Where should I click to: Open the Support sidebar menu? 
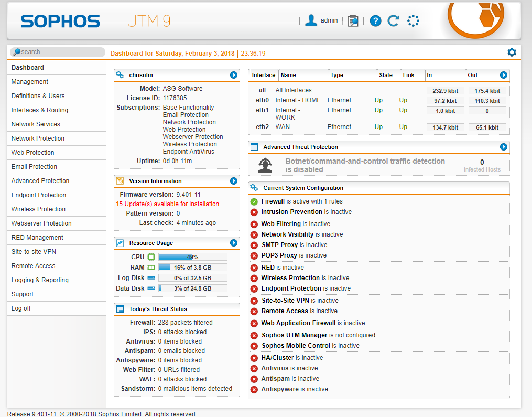[x=57, y=294]
